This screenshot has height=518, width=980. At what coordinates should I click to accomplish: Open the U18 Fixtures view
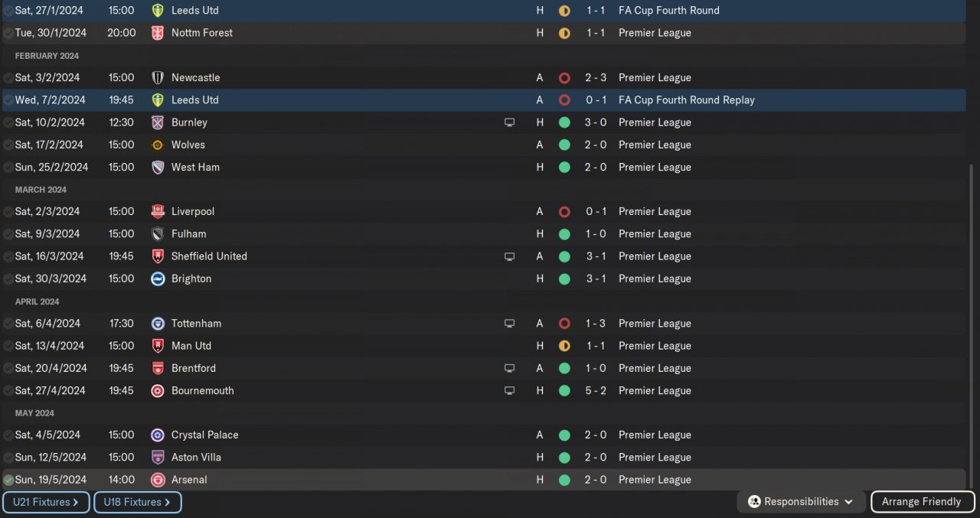[x=137, y=502]
